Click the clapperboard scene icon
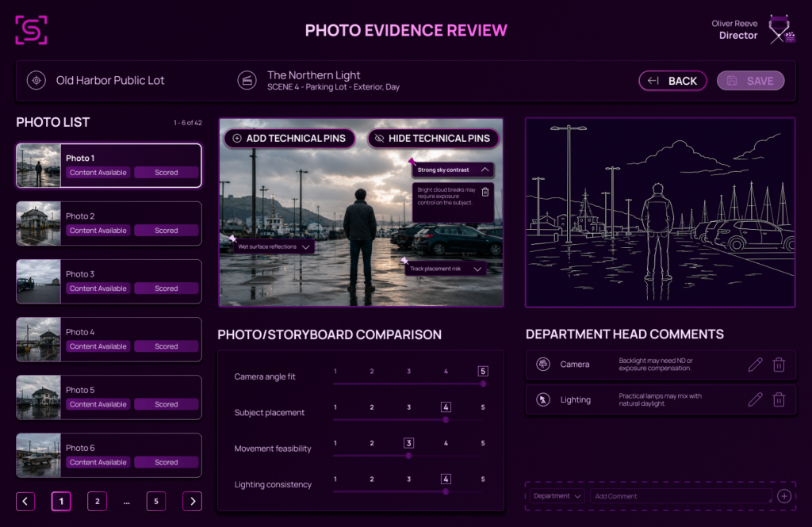 247,80
